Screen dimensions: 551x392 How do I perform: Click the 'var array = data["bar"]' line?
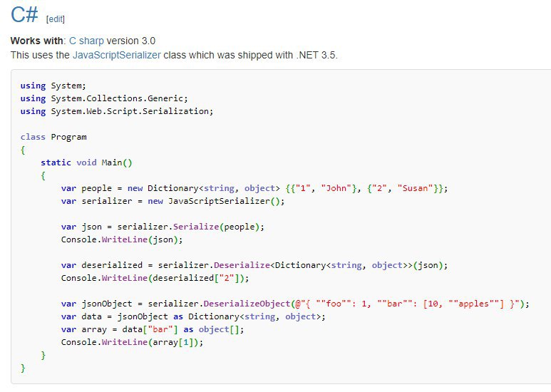point(153,329)
